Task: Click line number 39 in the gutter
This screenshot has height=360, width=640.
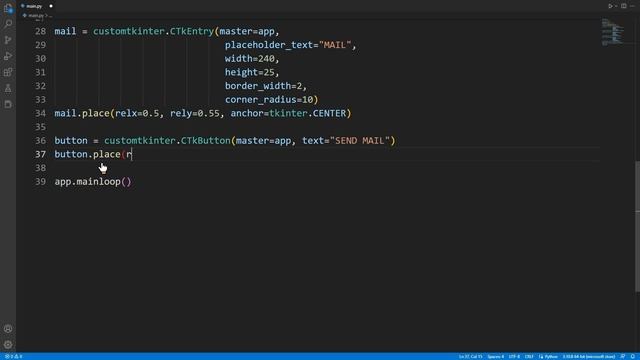Action: 40,182
